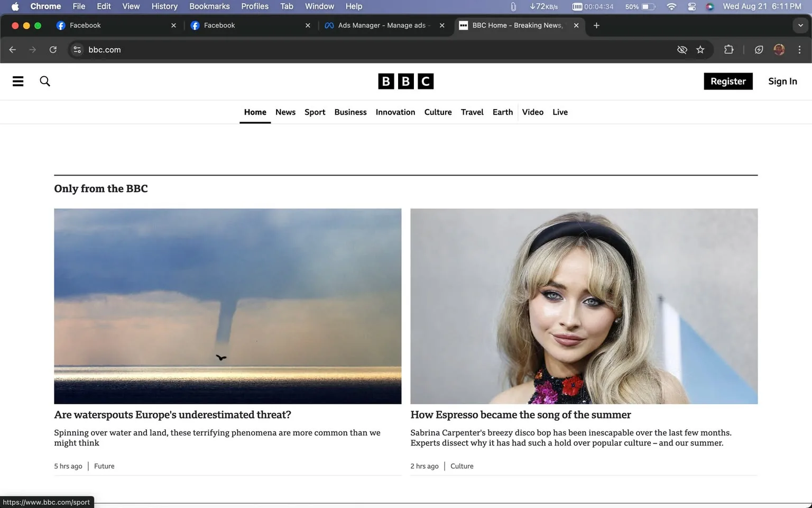
Task: Click the forward navigation arrow
Action: click(x=32, y=49)
